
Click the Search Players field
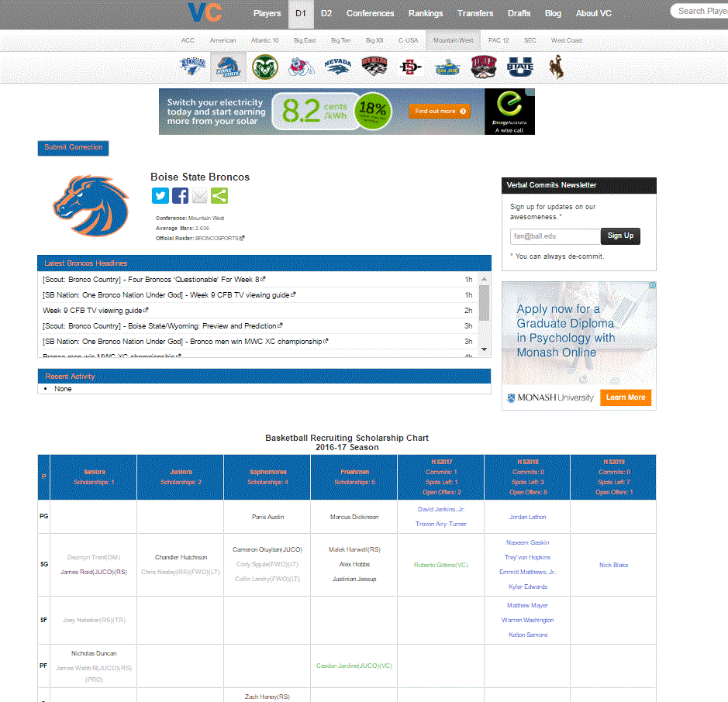tap(699, 11)
